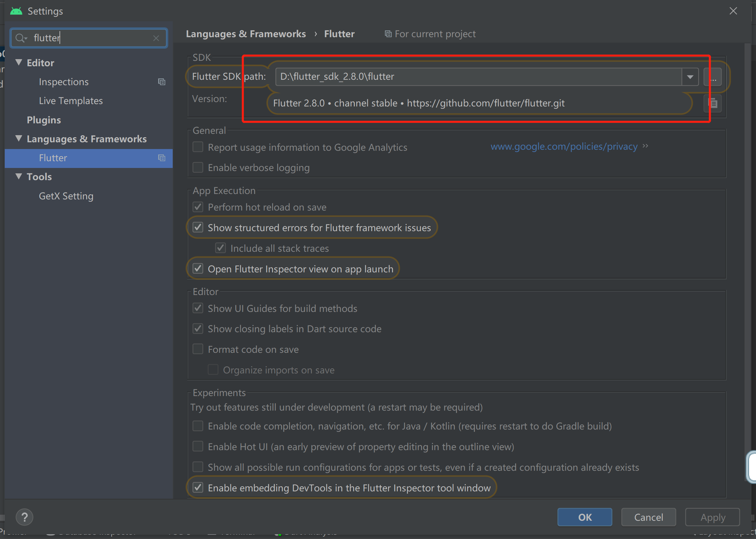Click the search magnifier history icon
This screenshot has height=539, width=756.
[x=21, y=38]
